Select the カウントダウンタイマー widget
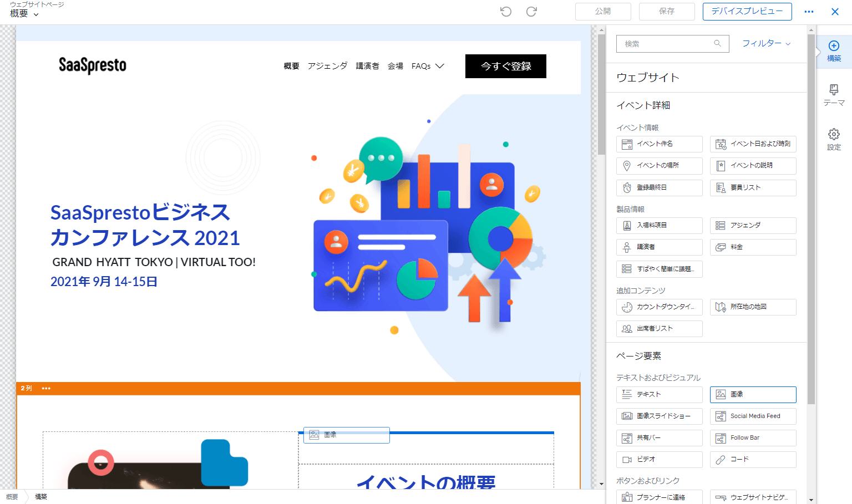 click(660, 307)
